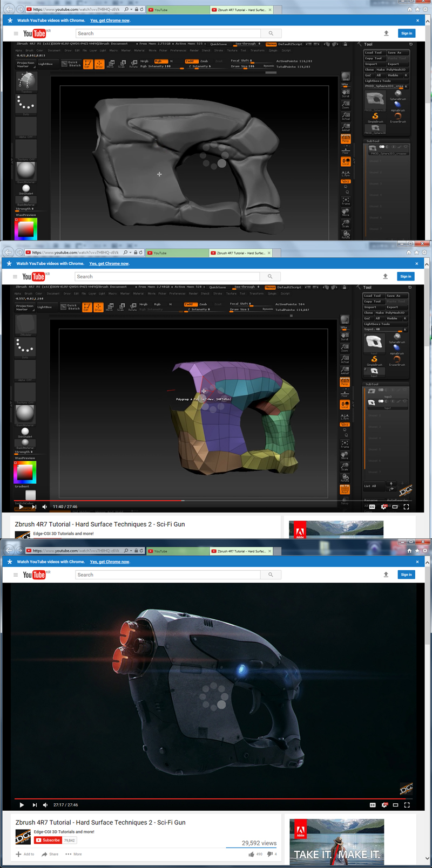Image resolution: width=432 pixels, height=868 pixels.
Task: Click the upload icon in the bottom window
Action: pos(386,575)
